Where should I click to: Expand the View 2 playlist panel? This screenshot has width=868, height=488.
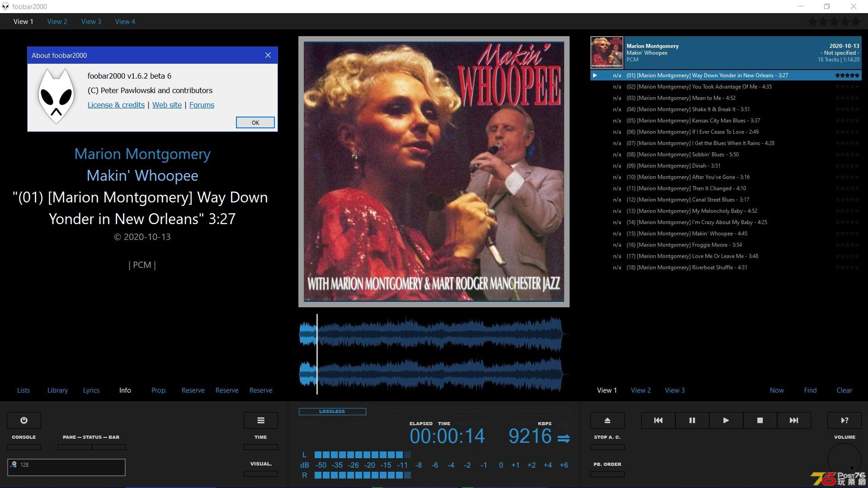click(x=641, y=389)
